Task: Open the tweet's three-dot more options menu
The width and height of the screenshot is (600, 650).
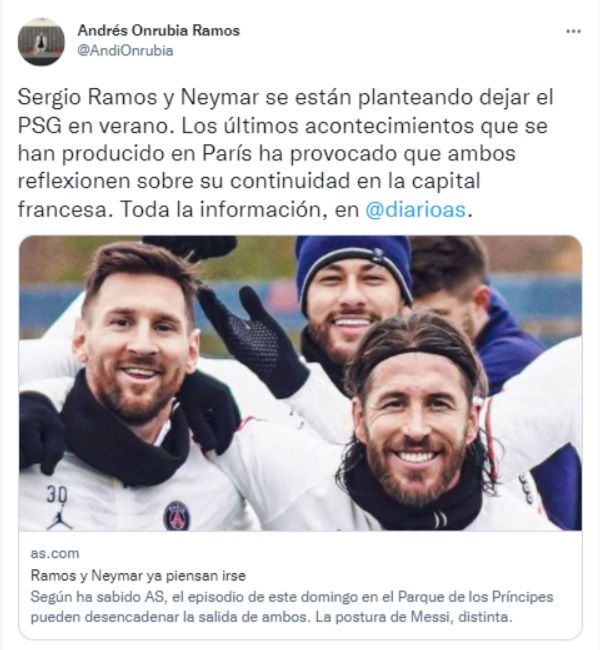Action: coord(573,31)
